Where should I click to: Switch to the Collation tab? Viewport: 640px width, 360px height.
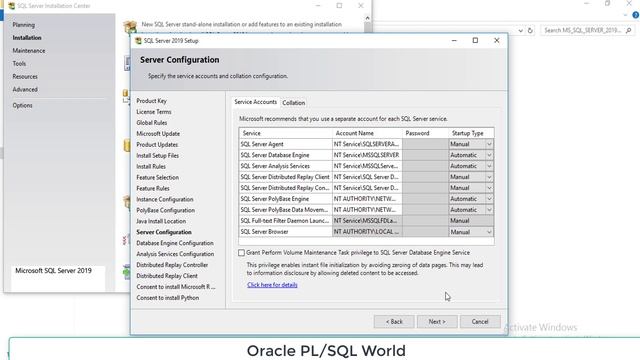(293, 103)
